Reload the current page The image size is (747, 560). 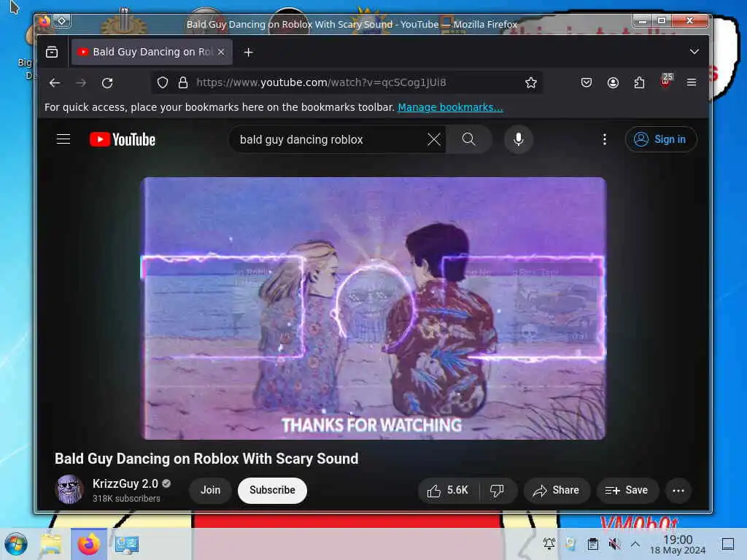pyautogui.click(x=107, y=83)
